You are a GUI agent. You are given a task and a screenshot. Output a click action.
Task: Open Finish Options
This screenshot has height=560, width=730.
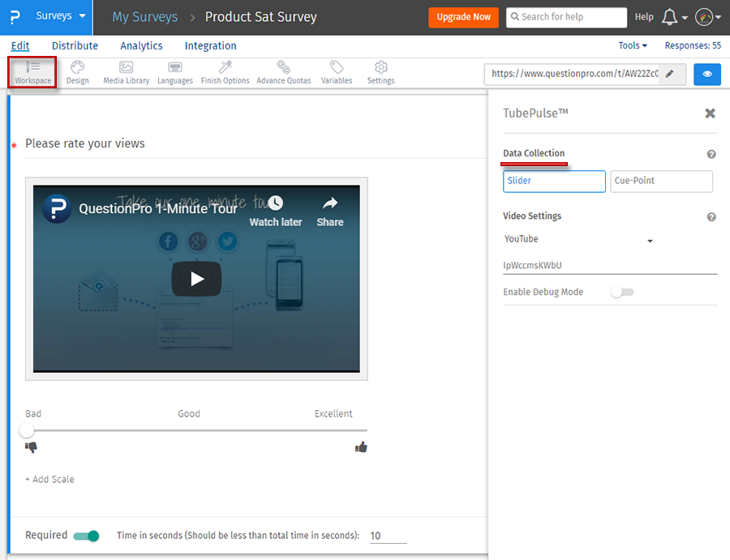coord(225,73)
